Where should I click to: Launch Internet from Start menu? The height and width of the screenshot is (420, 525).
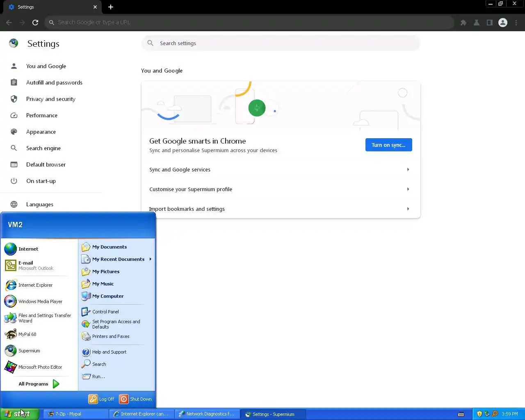click(39, 249)
